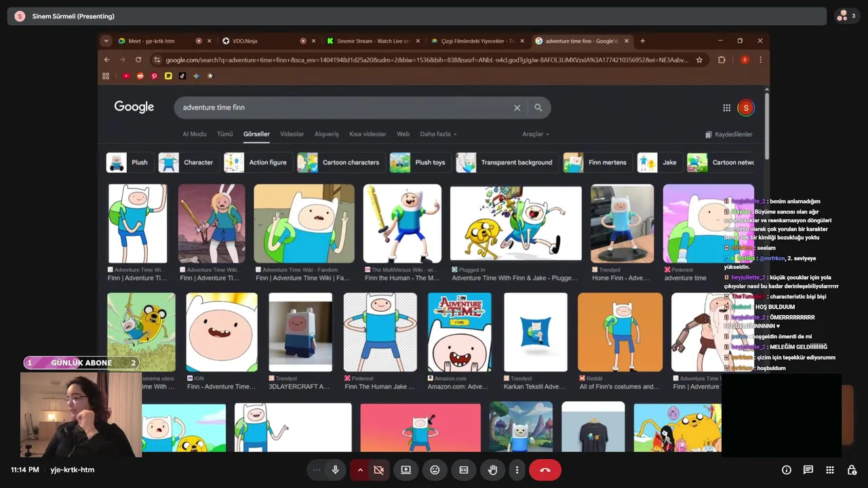Screen dimensions: 868x488
Task: Filter images by Character chip
Action: tap(188, 163)
